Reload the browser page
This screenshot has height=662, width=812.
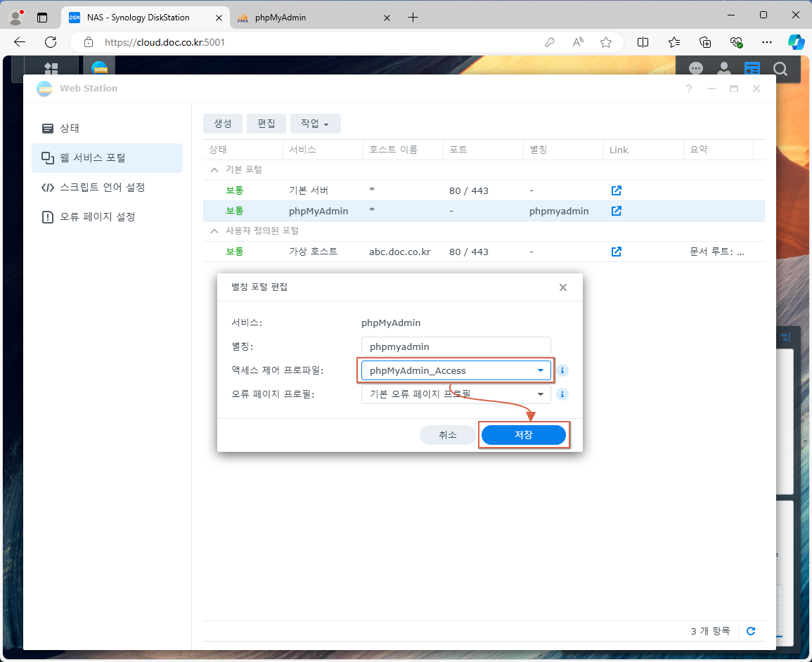(x=51, y=42)
